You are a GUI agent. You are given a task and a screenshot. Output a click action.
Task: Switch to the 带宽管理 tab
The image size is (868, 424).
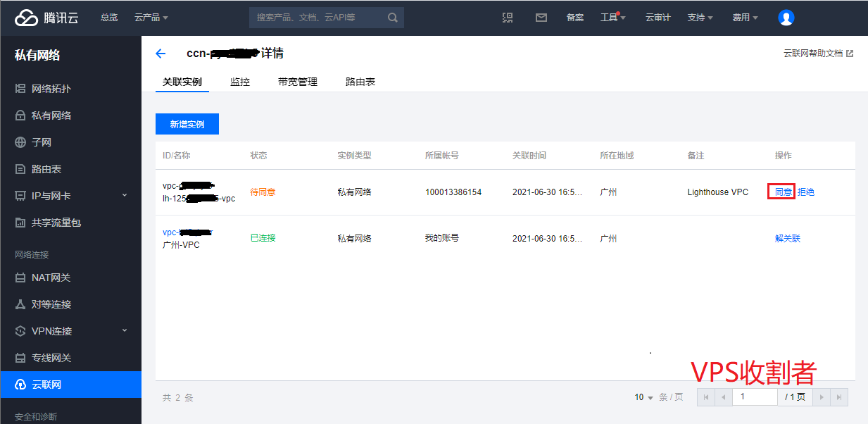click(x=297, y=82)
